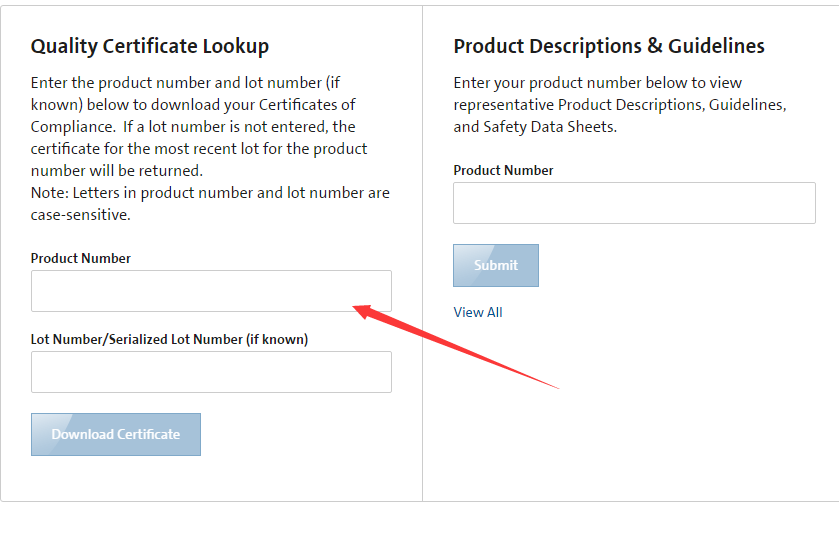Click the thin tail end of the red arrow
The image size is (839, 542).
(x=554, y=386)
